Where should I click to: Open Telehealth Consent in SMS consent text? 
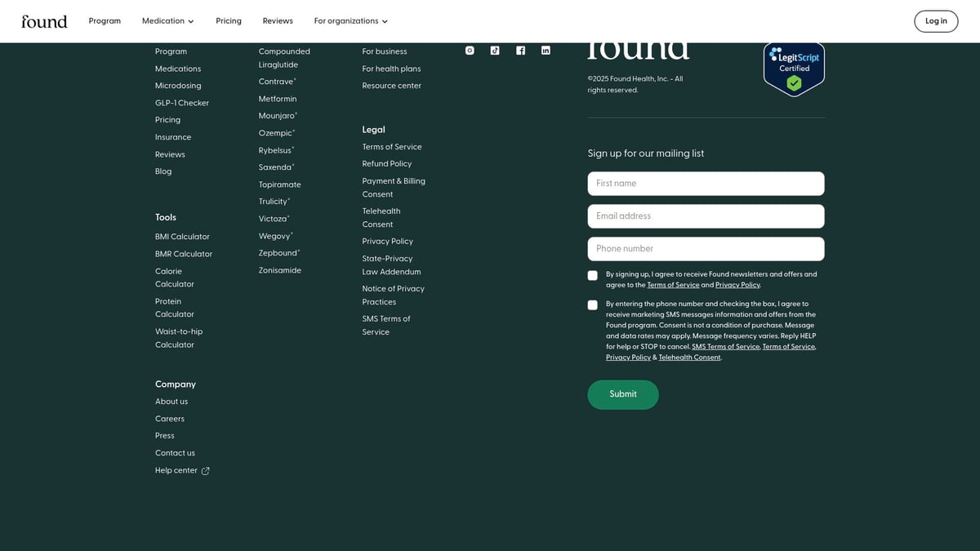(690, 358)
